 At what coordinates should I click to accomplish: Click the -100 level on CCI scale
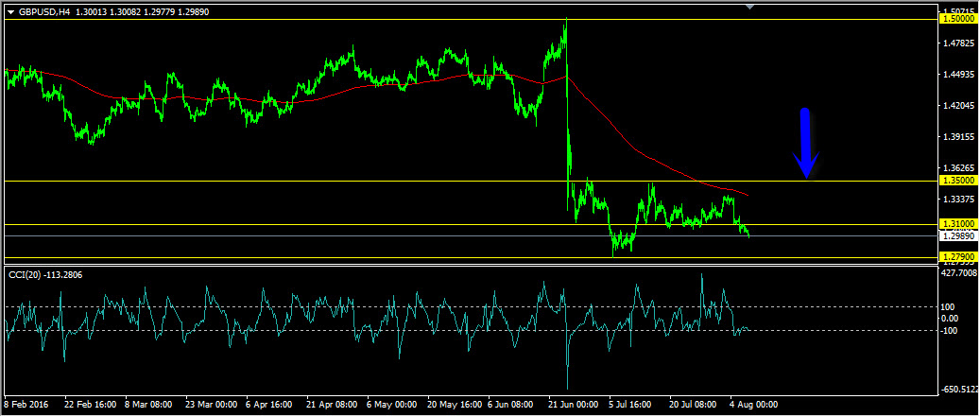[x=950, y=330]
